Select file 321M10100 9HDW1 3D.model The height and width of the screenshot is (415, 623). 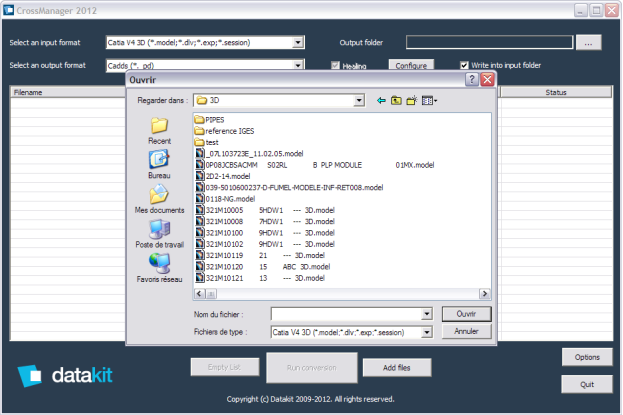(x=265, y=233)
